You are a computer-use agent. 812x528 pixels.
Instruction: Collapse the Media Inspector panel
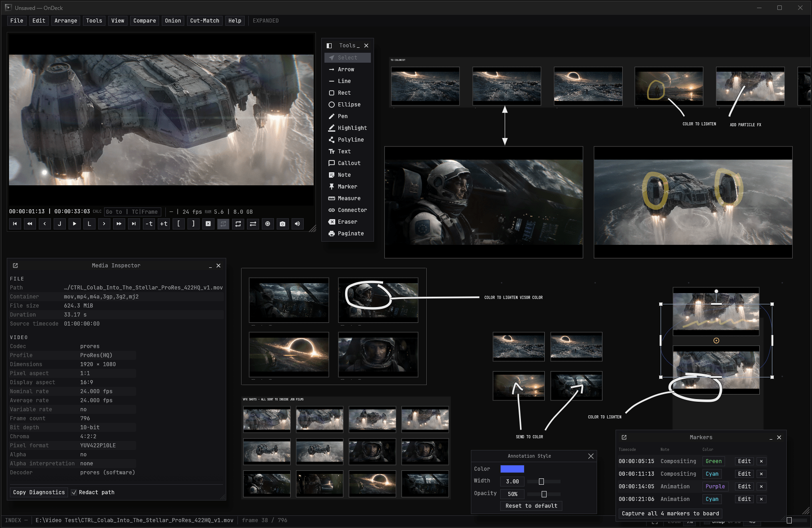click(210, 266)
